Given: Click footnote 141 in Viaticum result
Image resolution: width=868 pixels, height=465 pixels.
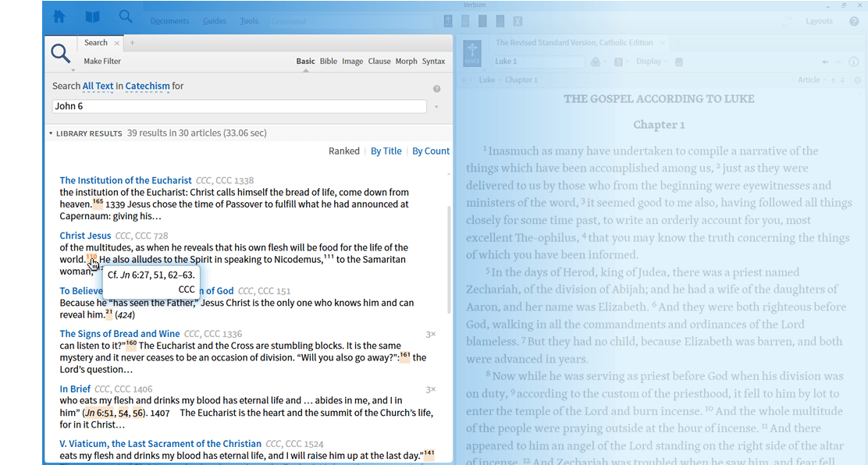Looking at the screenshot, I should [x=429, y=453].
